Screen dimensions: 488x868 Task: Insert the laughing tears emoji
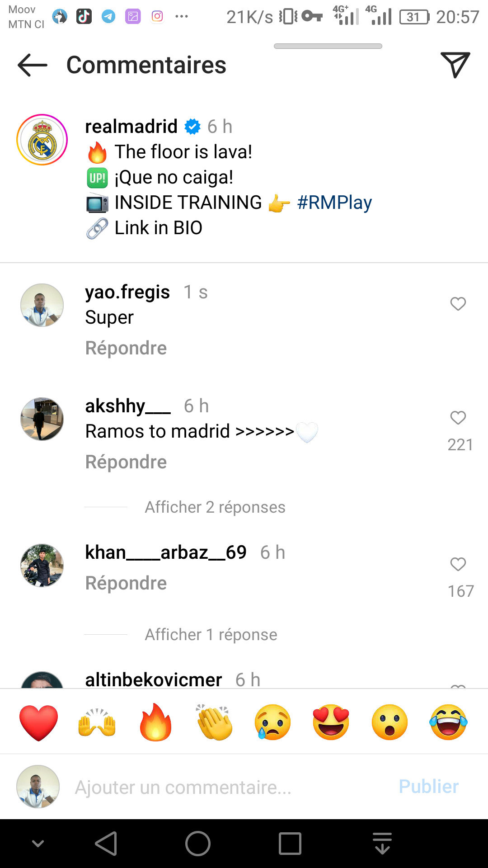(x=448, y=722)
